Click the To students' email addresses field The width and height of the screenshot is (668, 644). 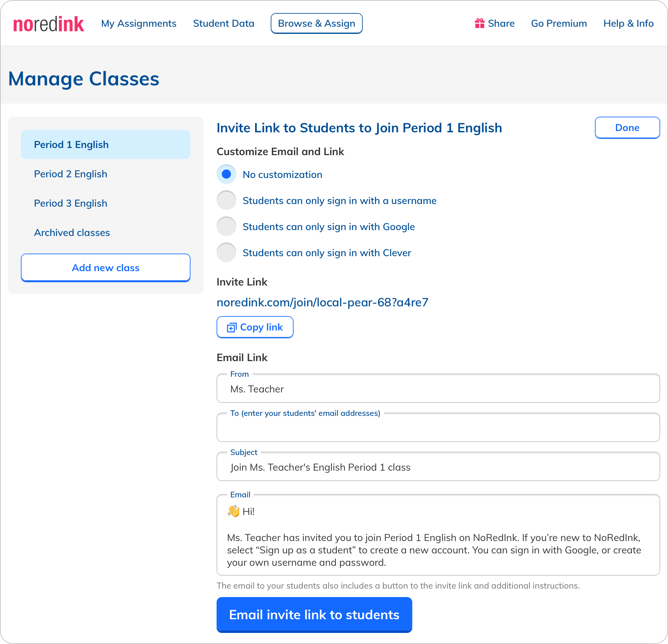(x=438, y=429)
